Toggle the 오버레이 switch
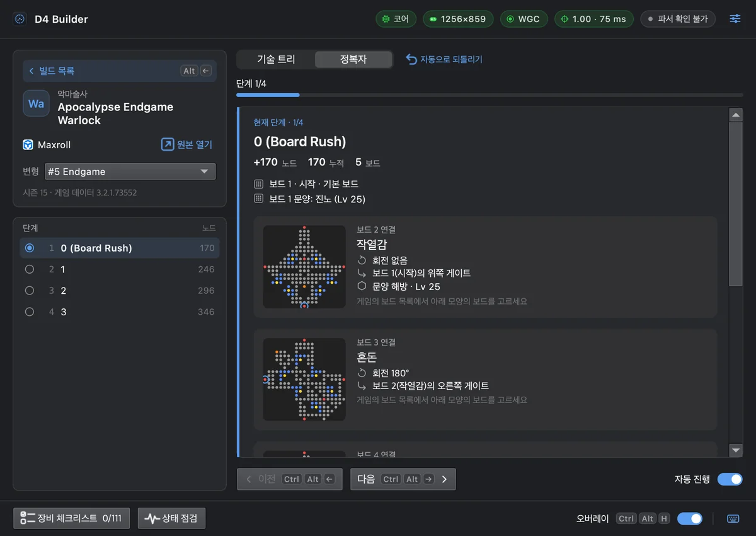 point(689,518)
